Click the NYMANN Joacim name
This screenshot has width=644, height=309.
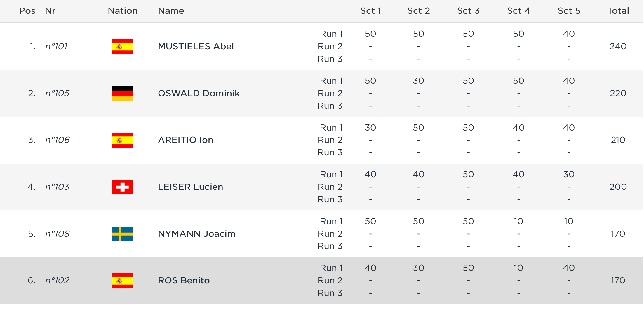pos(196,234)
